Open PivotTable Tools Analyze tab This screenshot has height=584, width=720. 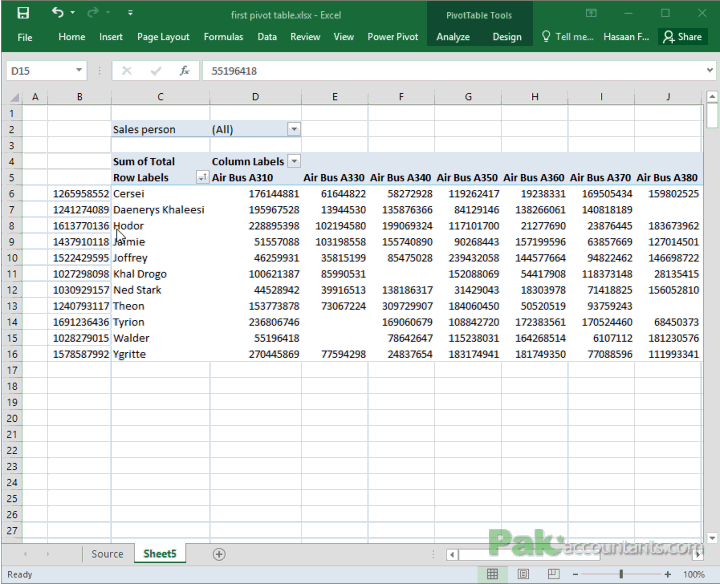tap(453, 37)
